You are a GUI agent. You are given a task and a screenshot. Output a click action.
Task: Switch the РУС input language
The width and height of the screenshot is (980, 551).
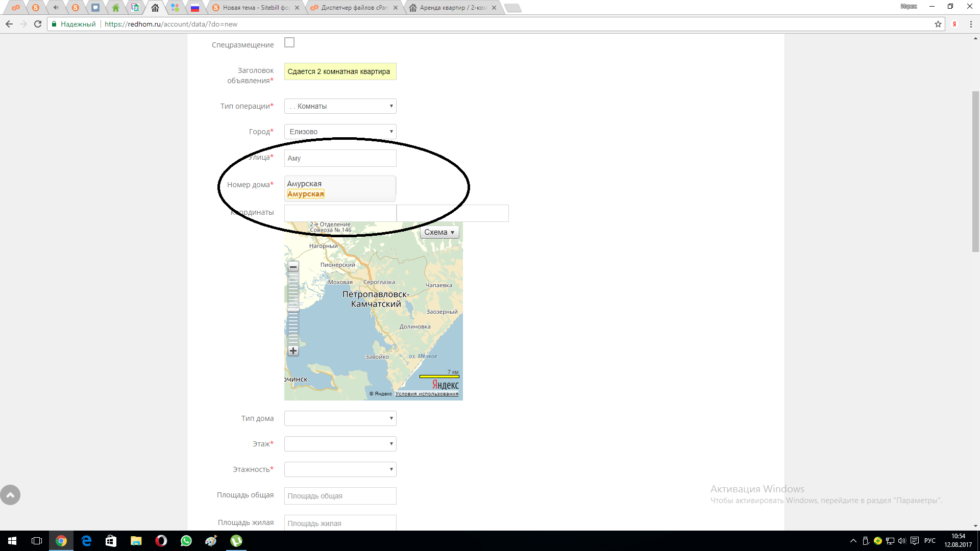[930, 541]
